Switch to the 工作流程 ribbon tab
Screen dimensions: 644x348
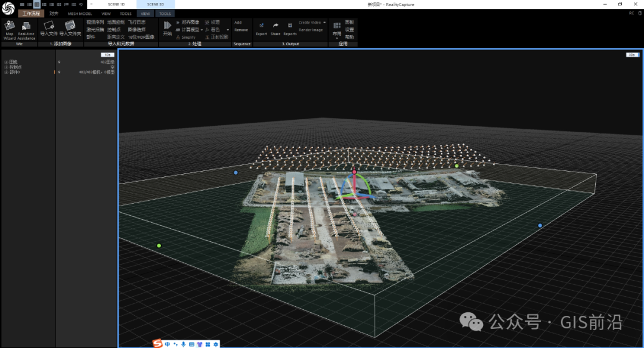click(x=31, y=14)
